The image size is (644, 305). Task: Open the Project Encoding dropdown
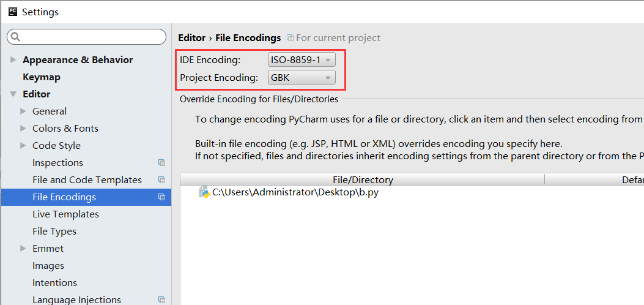point(302,77)
